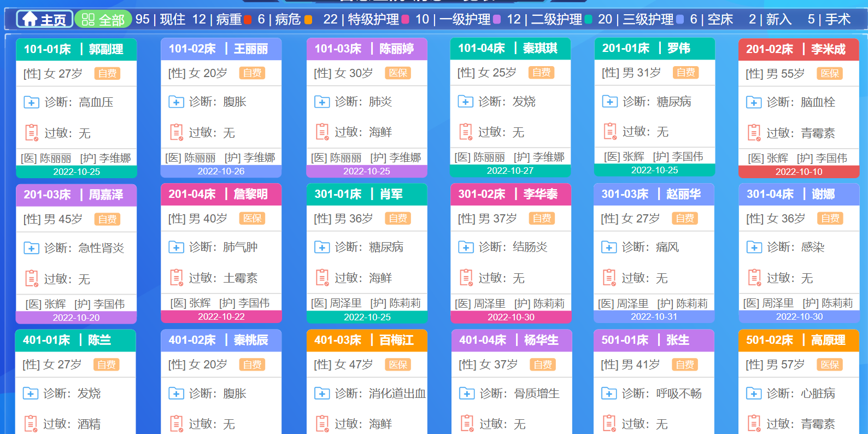
Task: Click 医保 tag on 百梅江's card
Action: point(397,365)
